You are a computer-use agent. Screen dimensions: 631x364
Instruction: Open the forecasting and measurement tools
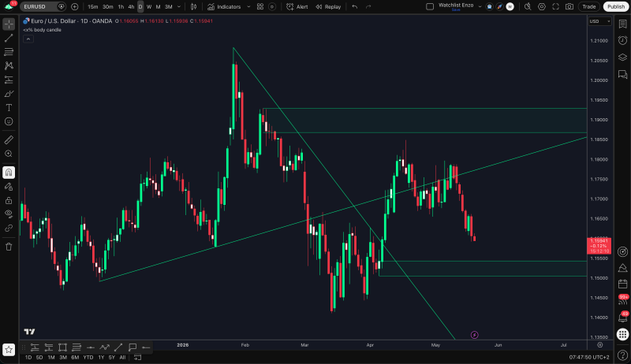coord(9,80)
